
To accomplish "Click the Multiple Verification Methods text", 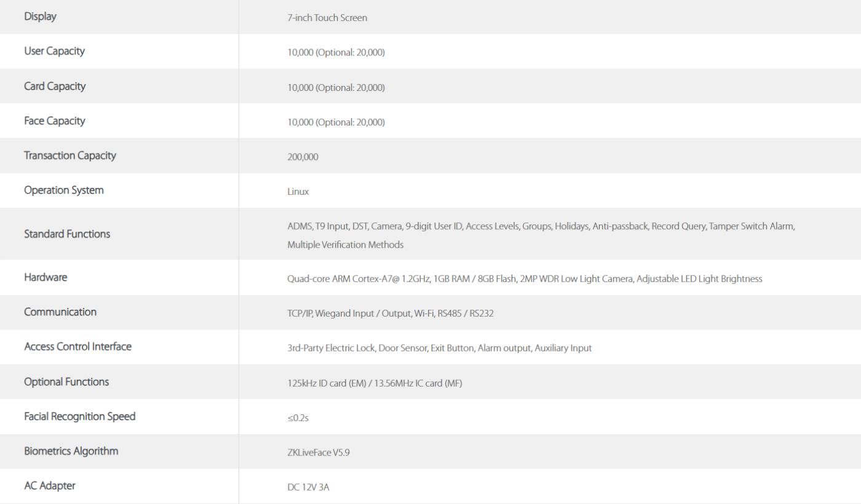I will coord(345,245).
